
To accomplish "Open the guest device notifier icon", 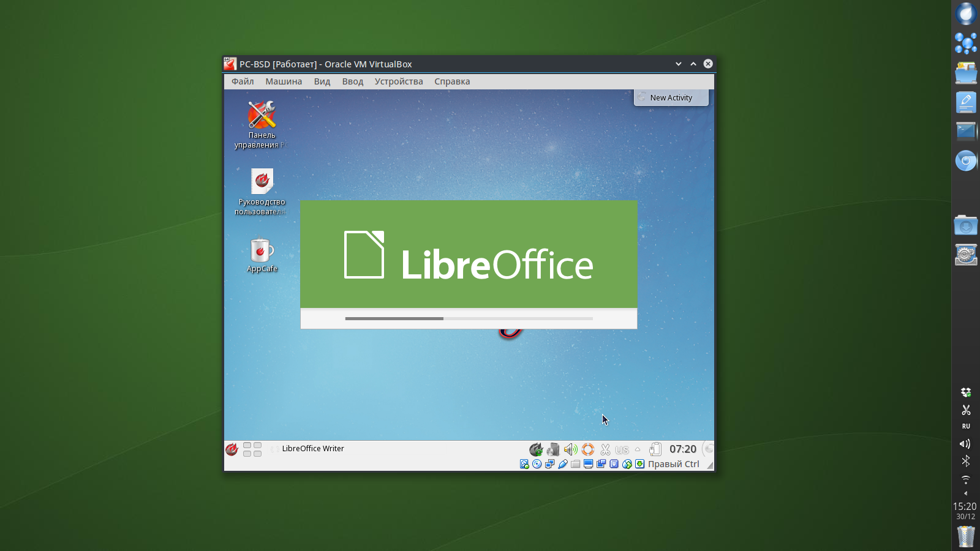I will pyautogui.click(x=655, y=449).
